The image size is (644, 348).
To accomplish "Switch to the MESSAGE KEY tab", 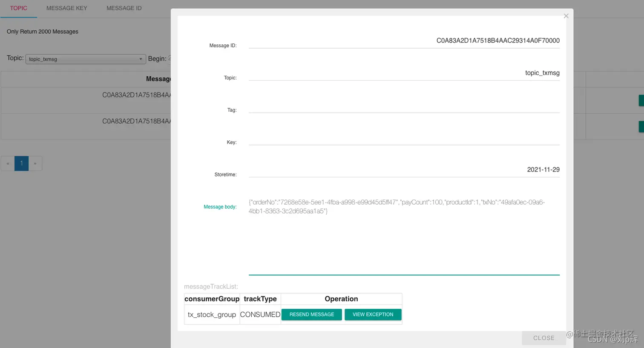I will pos(67,8).
